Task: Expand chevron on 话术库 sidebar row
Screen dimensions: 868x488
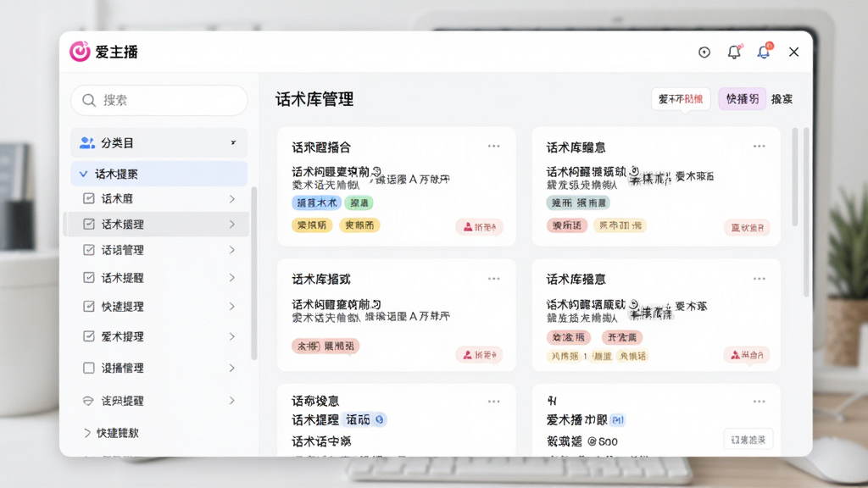Action: coord(232,198)
